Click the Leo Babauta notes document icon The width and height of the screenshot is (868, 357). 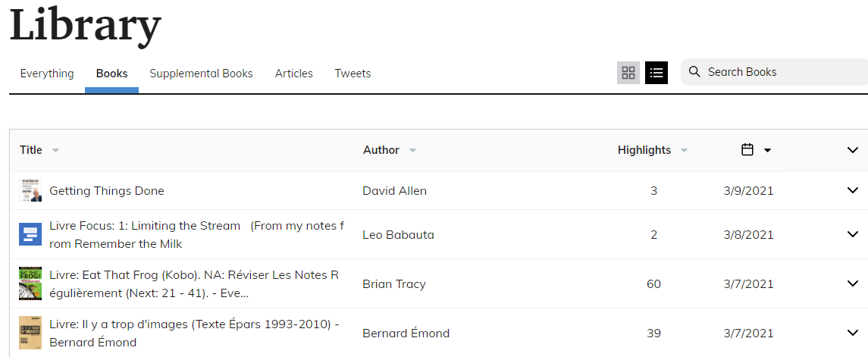[x=30, y=235]
